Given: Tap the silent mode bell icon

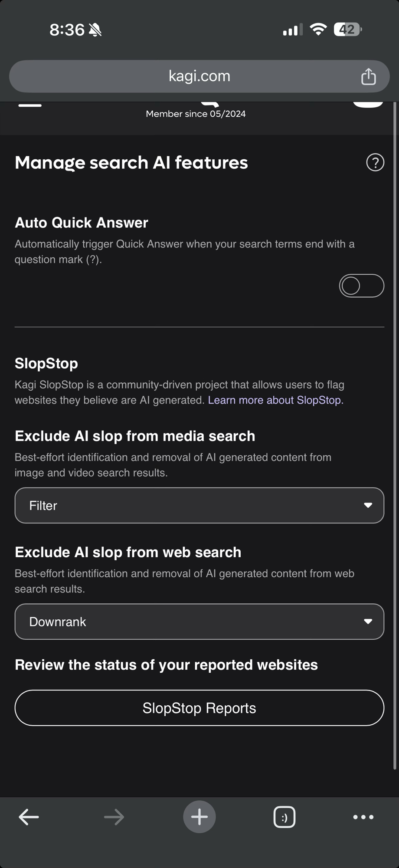Looking at the screenshot, I should tap(95, 30).
